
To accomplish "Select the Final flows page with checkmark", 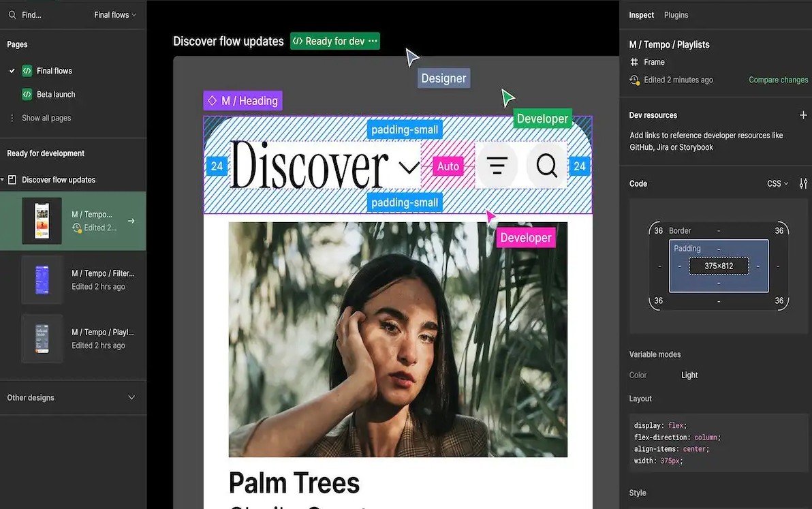I will 54,71.
